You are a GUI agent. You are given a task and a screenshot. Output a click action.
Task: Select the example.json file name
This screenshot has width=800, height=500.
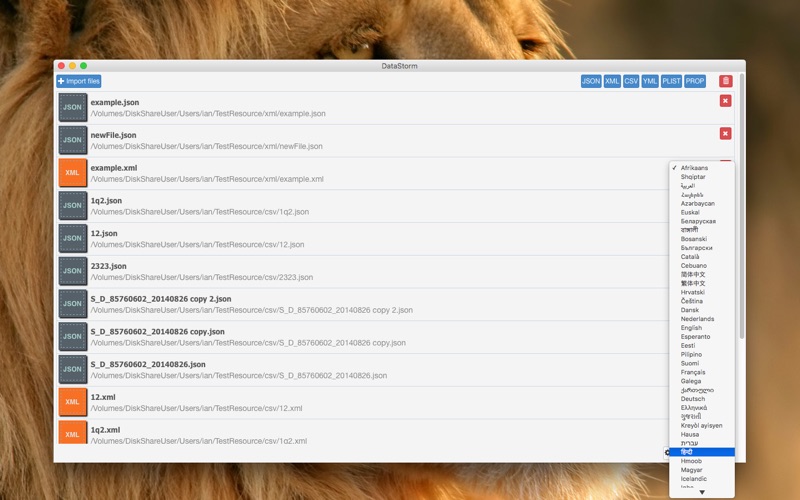[x=115, y=103]
